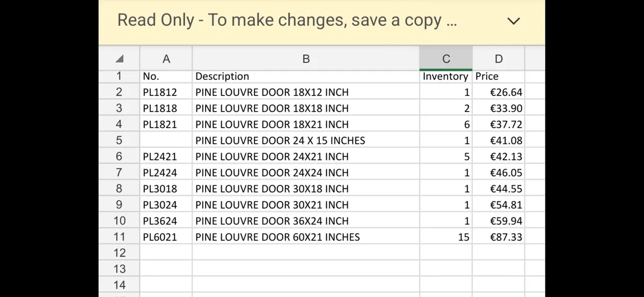The height and width of the screenshot is (297, 644).
Task: Select column B header
Action: pos(305,59)
